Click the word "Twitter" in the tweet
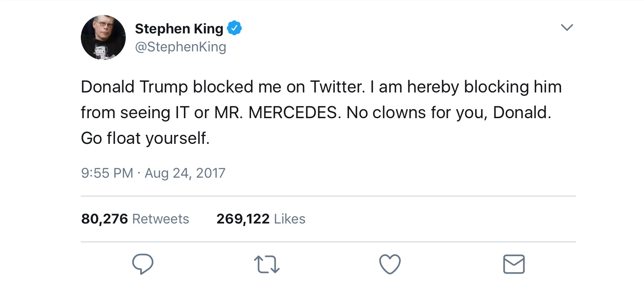The width and height of the screenshot is (644, 286). pyautogui.click(x=336, y=87)
